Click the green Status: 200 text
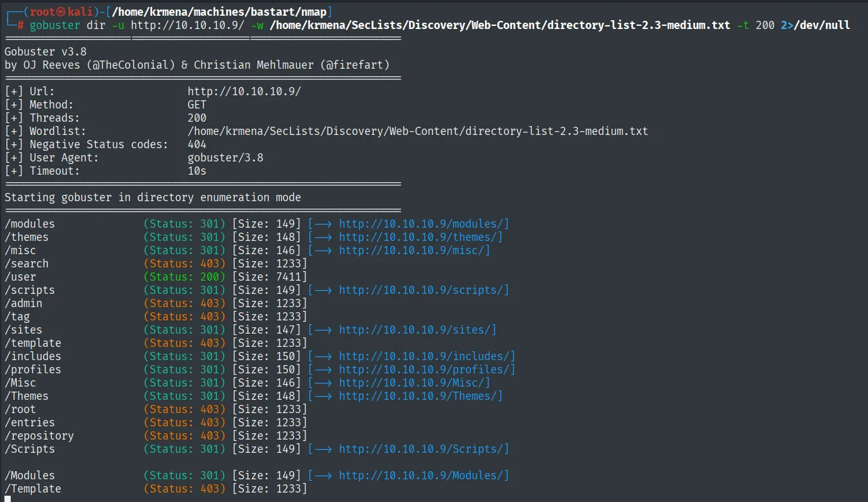The image size is (868, 502). [184, 277]
